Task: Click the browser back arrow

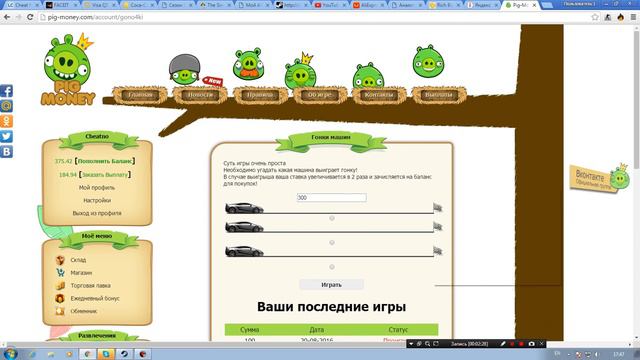Action: pyautogui.click(x=7, y=17)
